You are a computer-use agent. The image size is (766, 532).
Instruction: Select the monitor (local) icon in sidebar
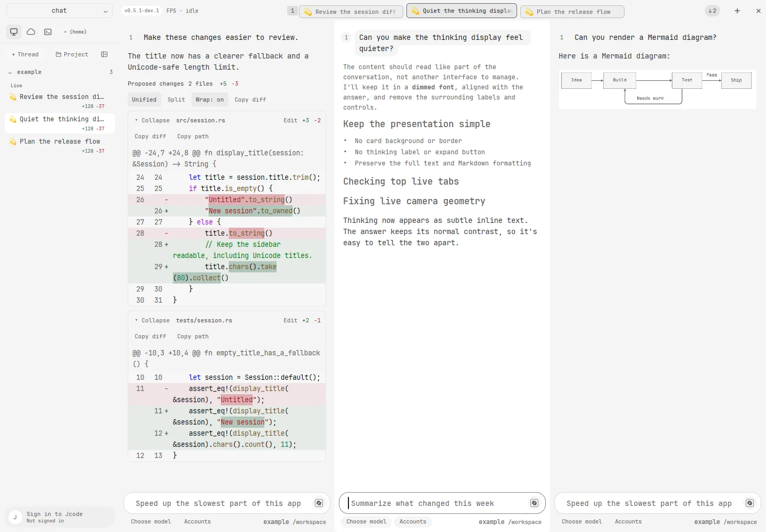click(14, 32)
